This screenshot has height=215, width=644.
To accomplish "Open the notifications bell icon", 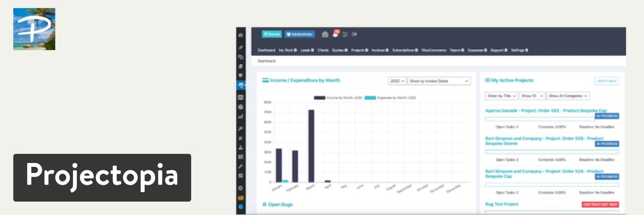I will (x=335, y=34).
